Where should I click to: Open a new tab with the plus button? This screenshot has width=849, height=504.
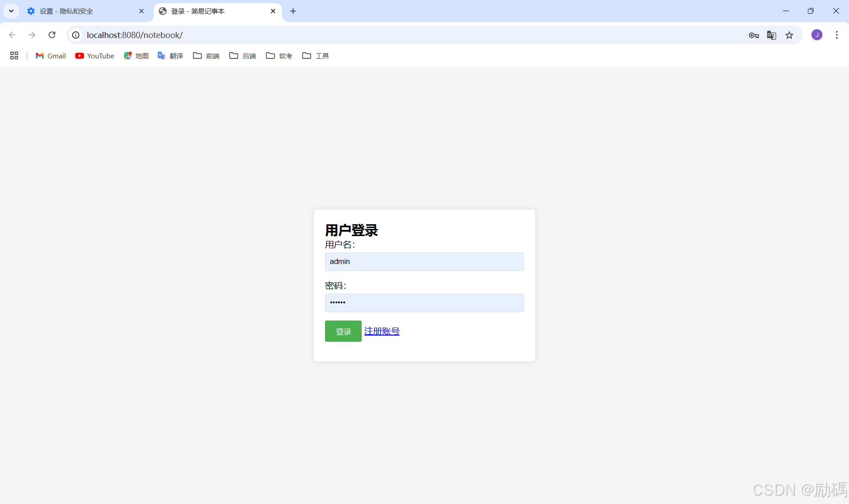pyautogui.click(x=293, y=11)
